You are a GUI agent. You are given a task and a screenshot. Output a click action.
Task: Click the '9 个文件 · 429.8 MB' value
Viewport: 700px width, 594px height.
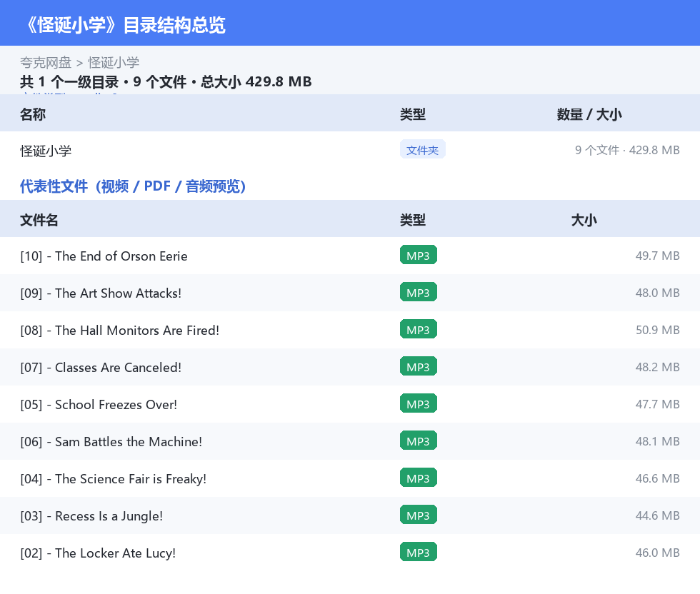(x=627, y=150)
